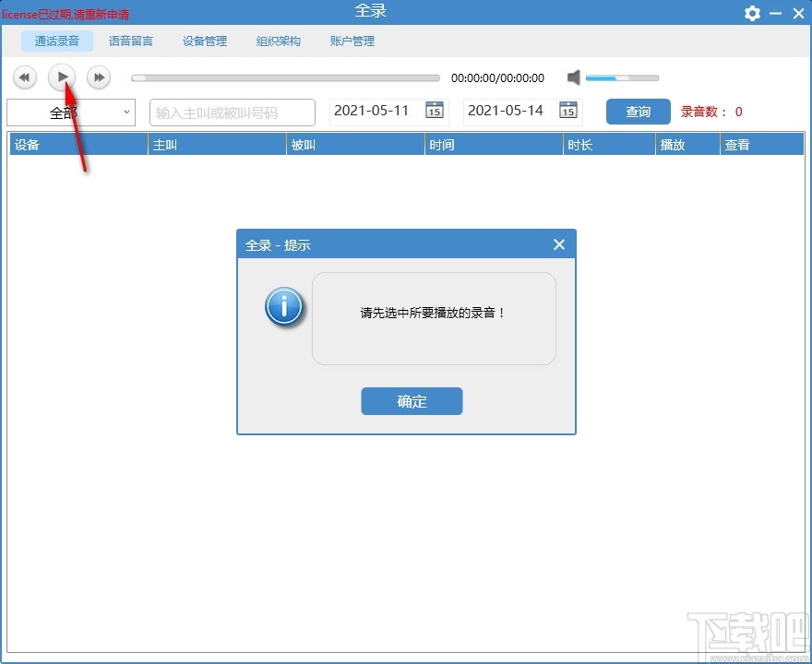Confirm the dialog with 确定

[x=412, y=401]
